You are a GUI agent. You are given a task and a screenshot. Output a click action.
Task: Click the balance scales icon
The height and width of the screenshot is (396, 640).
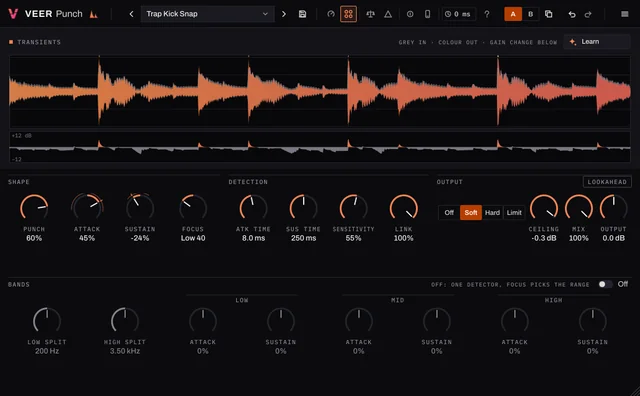[370, 14]
